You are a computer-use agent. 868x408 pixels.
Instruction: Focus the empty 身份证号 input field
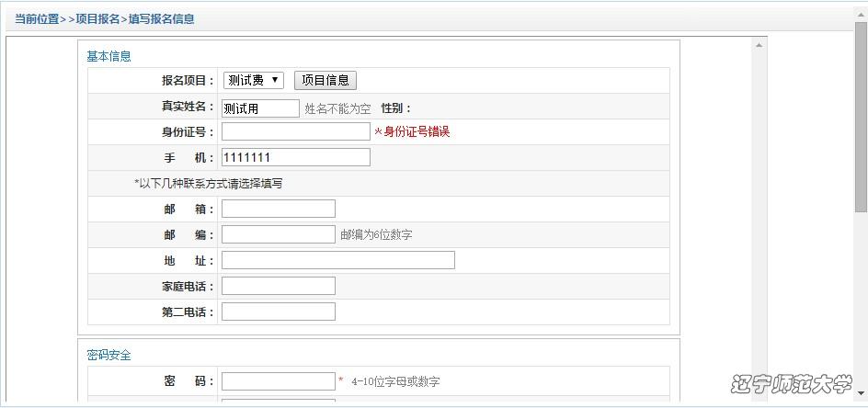pos(295,131)
